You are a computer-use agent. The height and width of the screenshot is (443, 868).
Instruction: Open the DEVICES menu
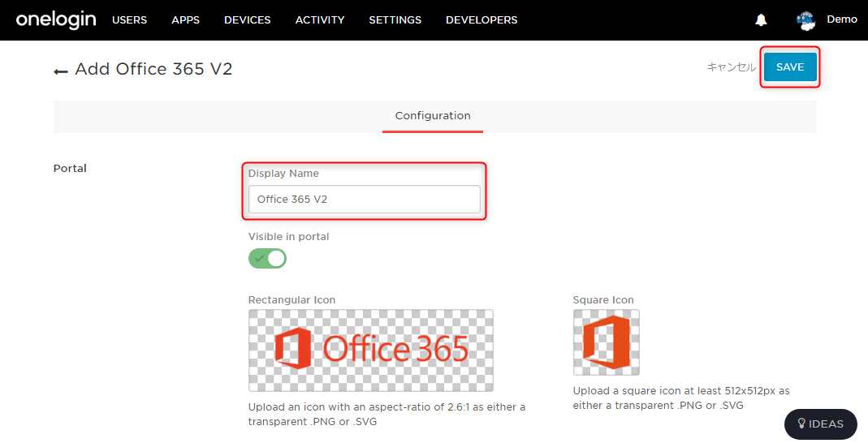[x=248, y=20]
